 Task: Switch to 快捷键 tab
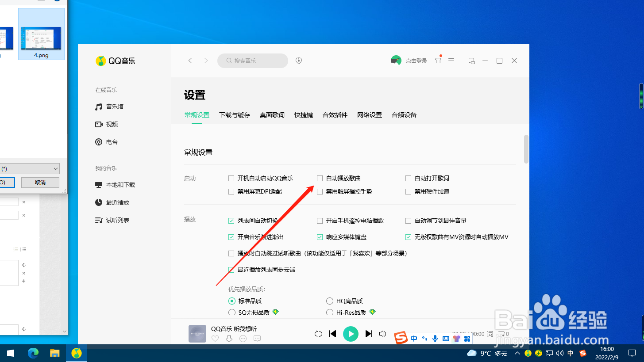coord(304,115)
